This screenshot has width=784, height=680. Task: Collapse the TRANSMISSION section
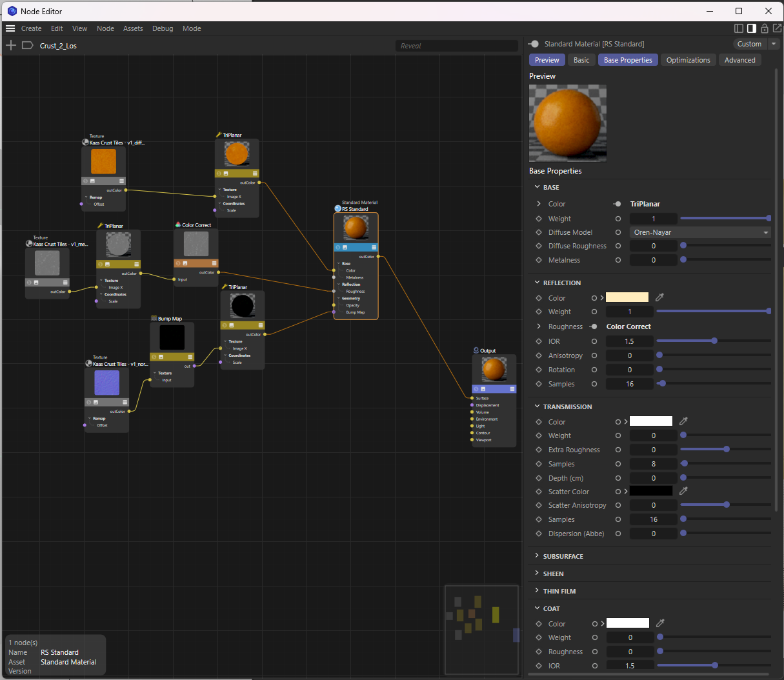(x=537, y=406)
